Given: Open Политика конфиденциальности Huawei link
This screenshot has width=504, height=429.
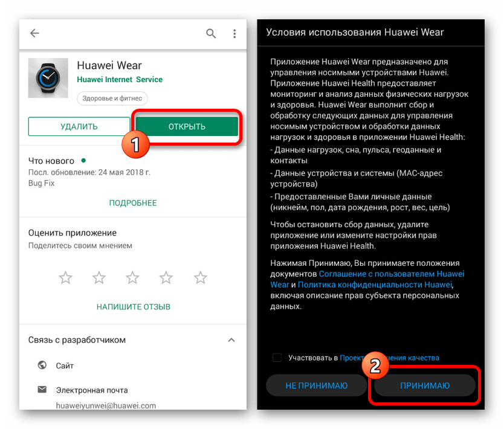Looking at the screenshot, I should (375, 285).
